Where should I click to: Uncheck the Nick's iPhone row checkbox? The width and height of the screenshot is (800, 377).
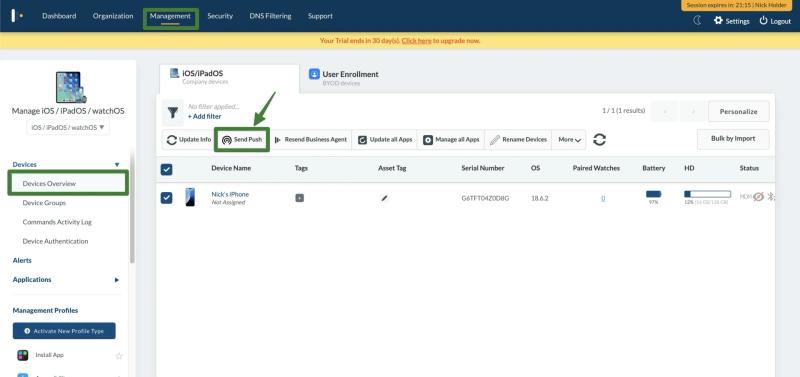[x=166, y=197]
